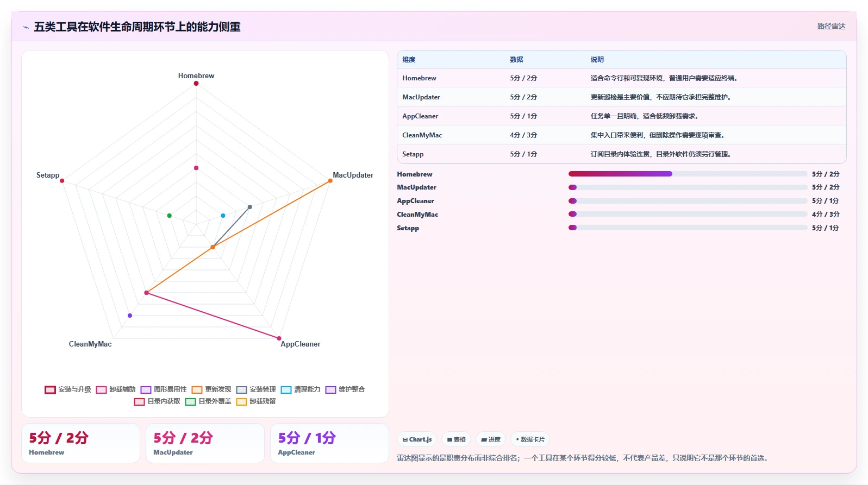
Task: Toggle the 目录内获取 legend item
Action: click(x=157, y=401)
